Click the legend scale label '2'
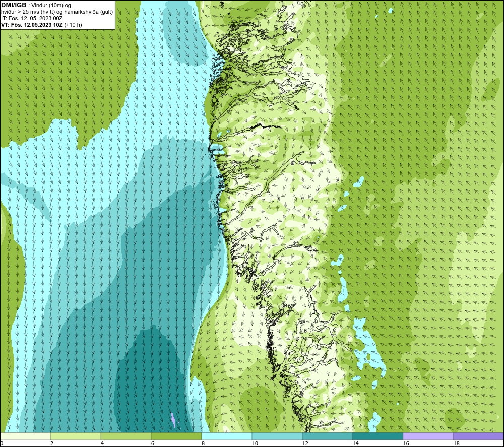The image size is (504, 447). tap(52, 444)
